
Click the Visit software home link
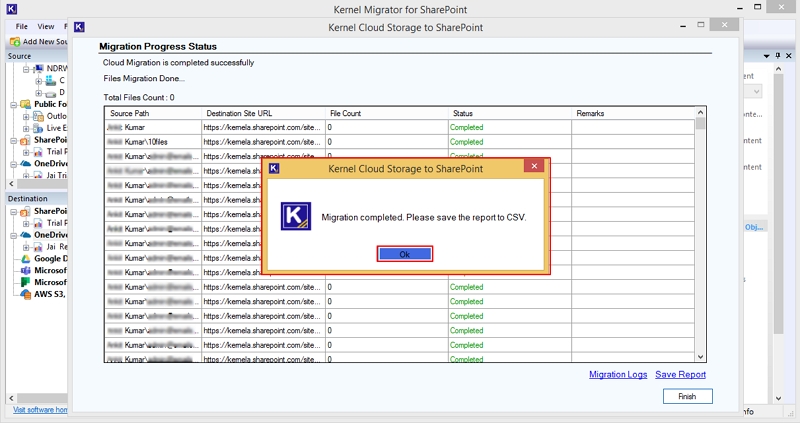pyautogui.click(x=40, y=410)
